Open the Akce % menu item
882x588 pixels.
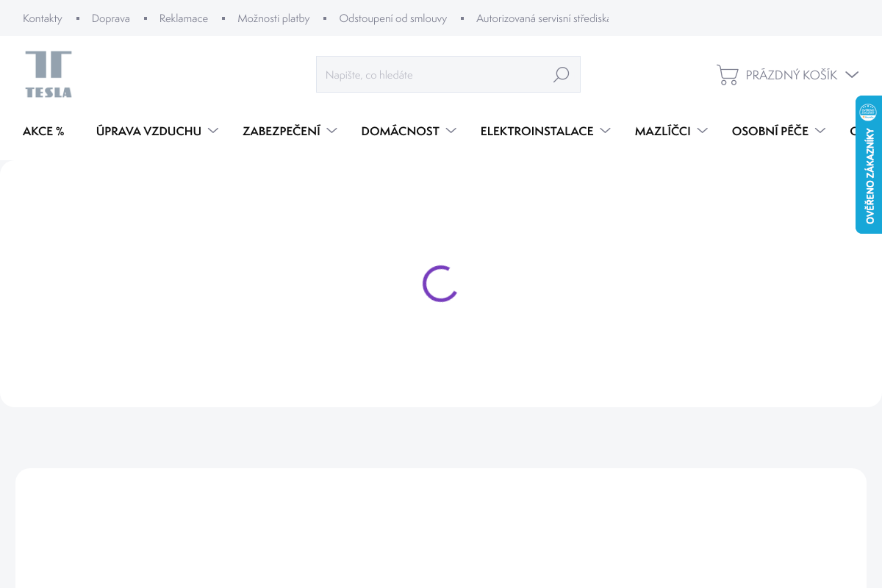tap(43, 131)
